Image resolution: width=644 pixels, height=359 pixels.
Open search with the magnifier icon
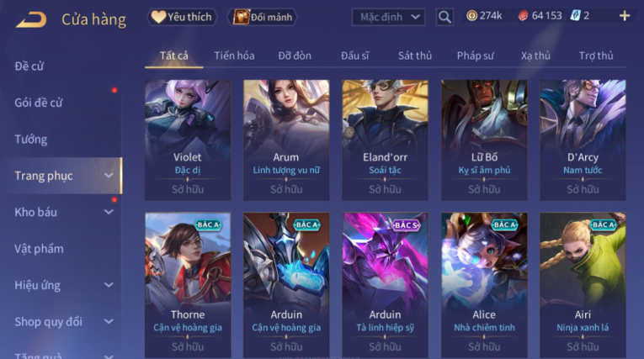point(444,17)
